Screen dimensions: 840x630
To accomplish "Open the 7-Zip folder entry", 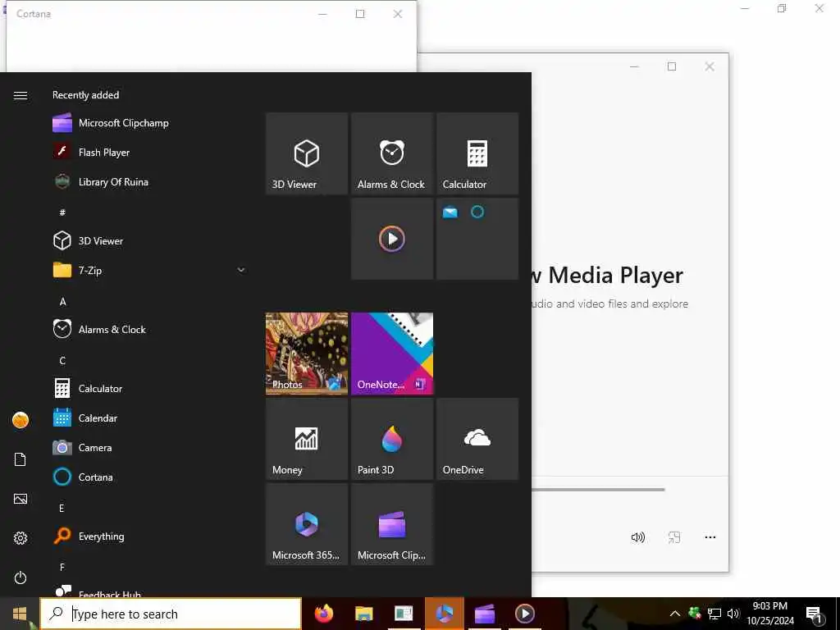I will 151,271.
